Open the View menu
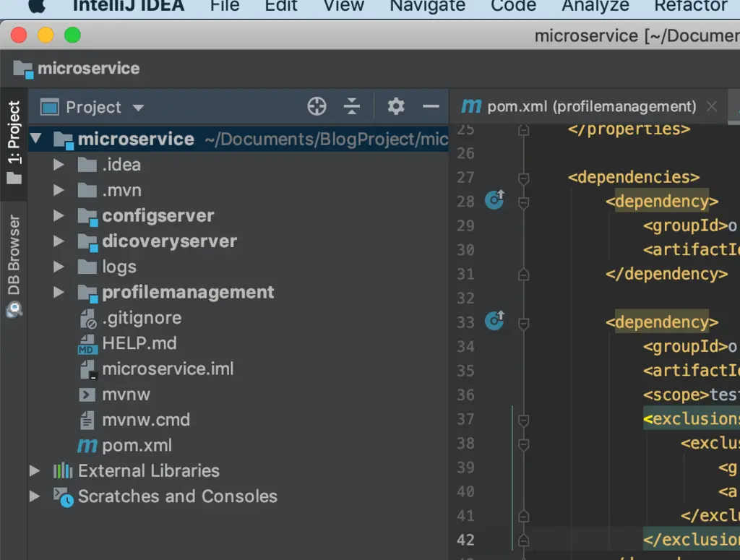The image size is (740, 560). click(x=343, y=6)
